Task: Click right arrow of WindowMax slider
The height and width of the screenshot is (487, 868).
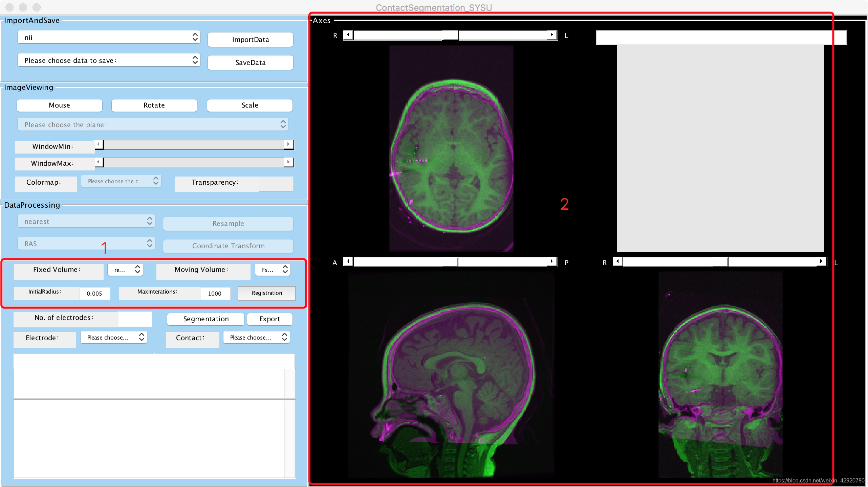Action: (x=288, y=162)
